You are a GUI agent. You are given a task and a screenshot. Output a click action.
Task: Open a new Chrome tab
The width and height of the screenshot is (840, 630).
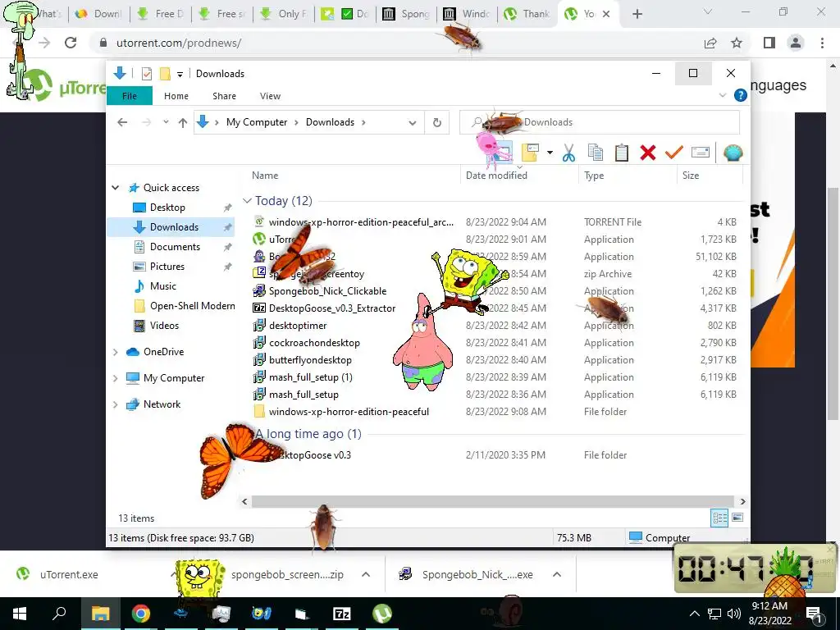(637, 14)
